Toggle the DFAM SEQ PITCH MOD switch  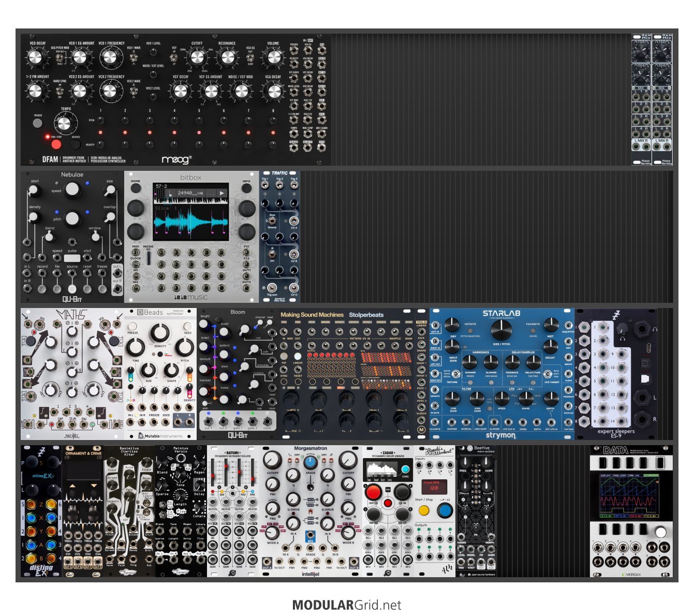(60, 57)
